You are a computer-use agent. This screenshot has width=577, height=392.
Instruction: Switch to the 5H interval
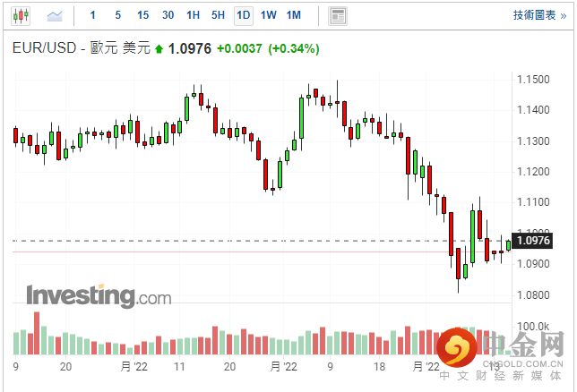[218, 15]
